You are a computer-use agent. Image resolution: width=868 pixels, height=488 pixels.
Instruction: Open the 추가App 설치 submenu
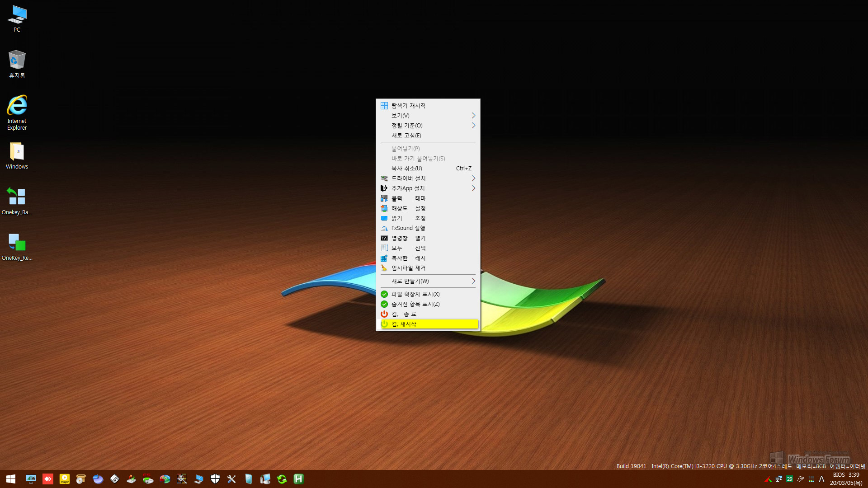pyautogui.click(x=428, y=188)
